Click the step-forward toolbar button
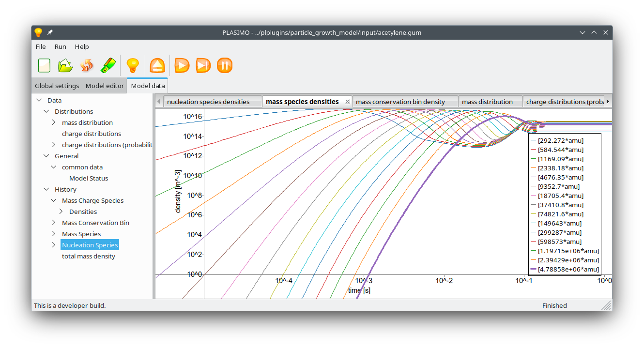This screenshot has height=348, width=644. (x=203, y=65)
